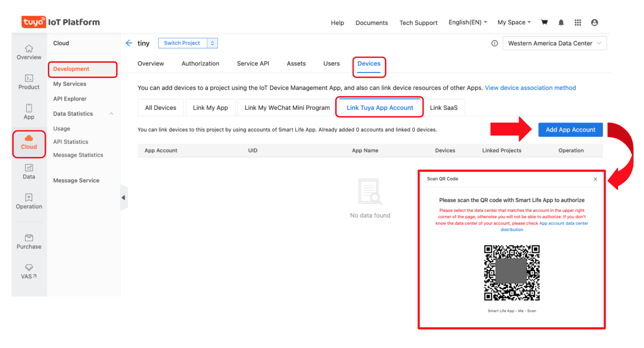The image size is (644, 348).
Task: Open the App phone icon in sidebar
Action: pyautogui.click(x=29, y=108)
